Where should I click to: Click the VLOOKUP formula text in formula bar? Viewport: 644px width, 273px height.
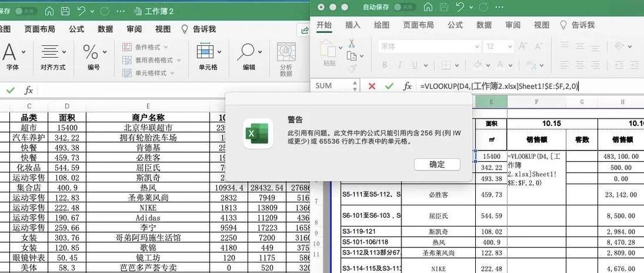[500, 86]
